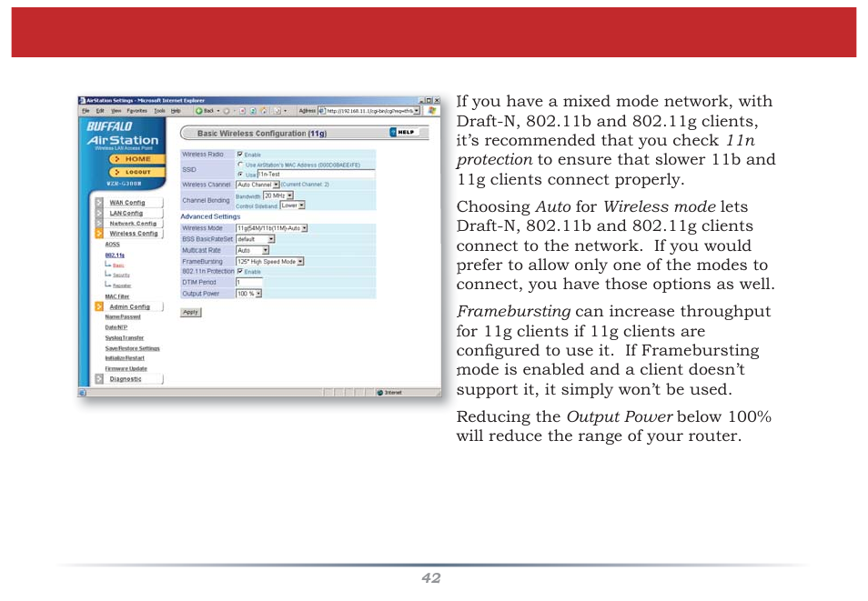Open the Wireless Mode dropdown
Viewport: 868px width, 601px height.
click(272, 228)
